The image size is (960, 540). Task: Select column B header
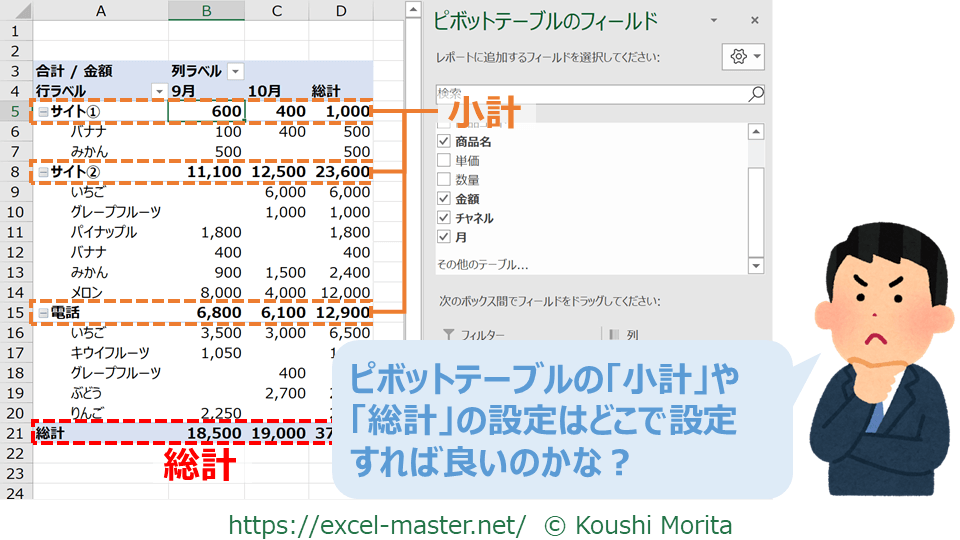206,10
